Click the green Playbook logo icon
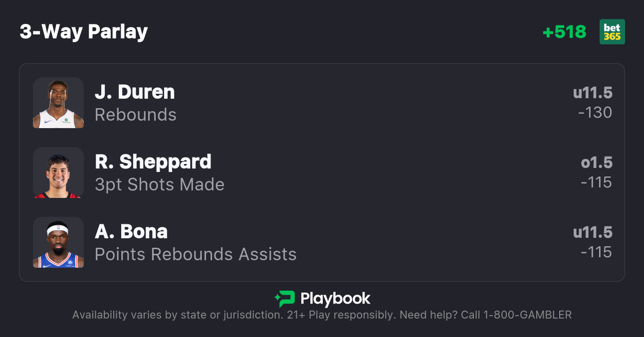This screenshot has height=337, width=644. point(285,299)
